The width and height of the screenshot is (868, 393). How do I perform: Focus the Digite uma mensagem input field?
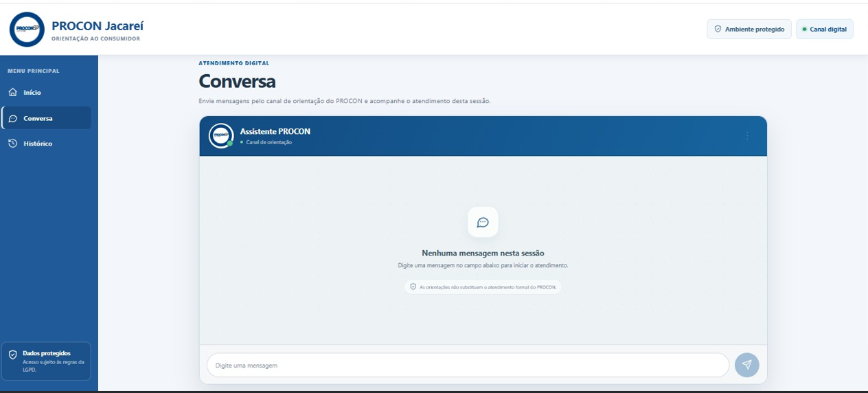tap(468, 366)
